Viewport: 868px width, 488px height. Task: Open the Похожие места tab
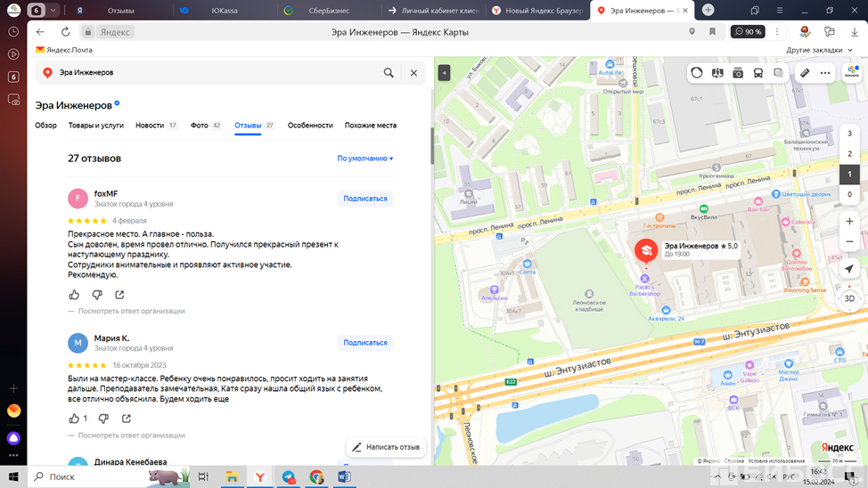click(371, 126)
